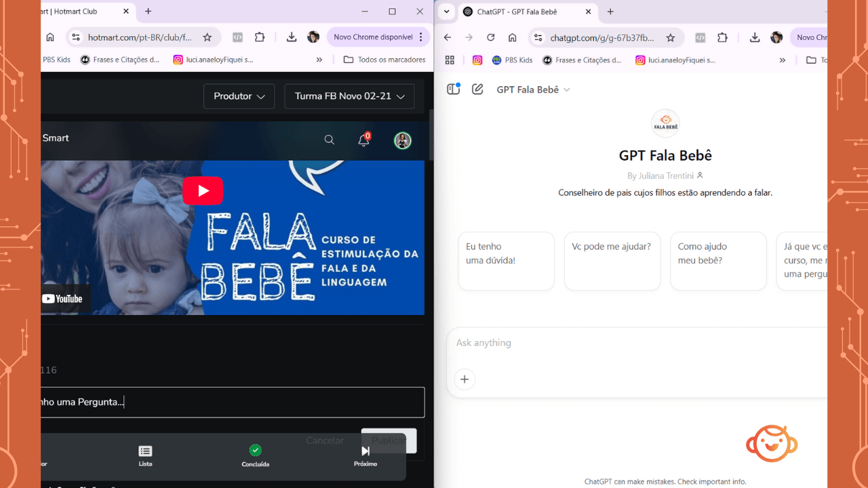The width and height of the screenshot is (868, 488).
Task: Open luci.anaeloy Instagram bookmark in Hotmart window
Action: pos(213,60)
